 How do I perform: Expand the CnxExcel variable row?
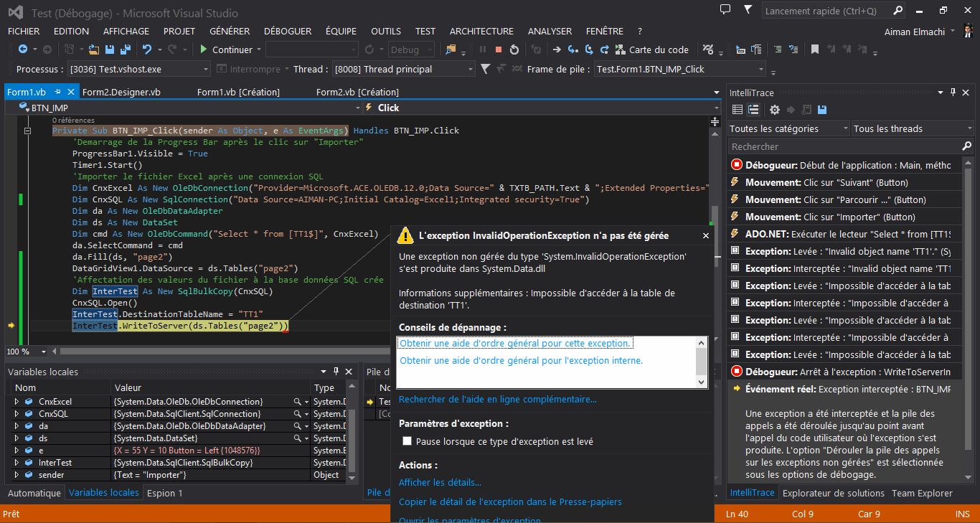point(17,402)
